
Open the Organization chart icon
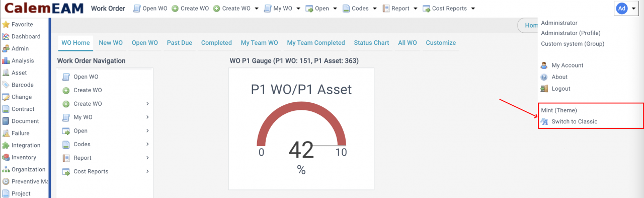tap(6, 169)
